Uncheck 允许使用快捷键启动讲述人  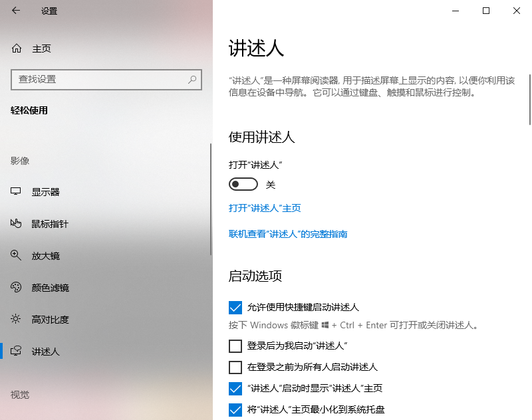tap(235, 307)
